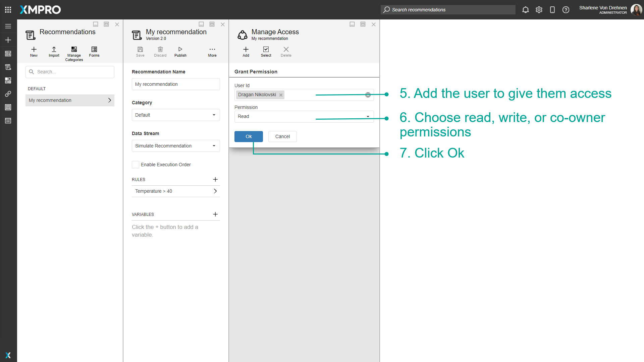Image resolution: width=644 pixels, height=362 pixels.
Task: Open the Permission dropdown showing Read
Action: [x=368, y=116]
